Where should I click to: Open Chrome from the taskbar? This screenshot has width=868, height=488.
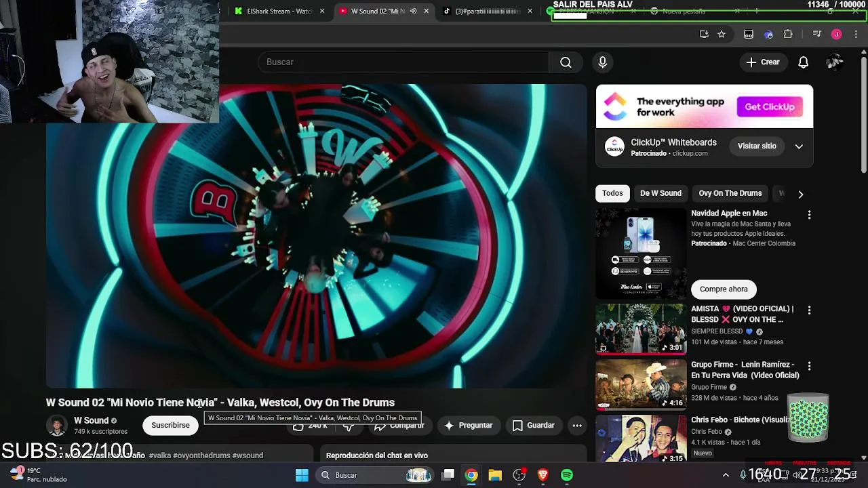471,475
